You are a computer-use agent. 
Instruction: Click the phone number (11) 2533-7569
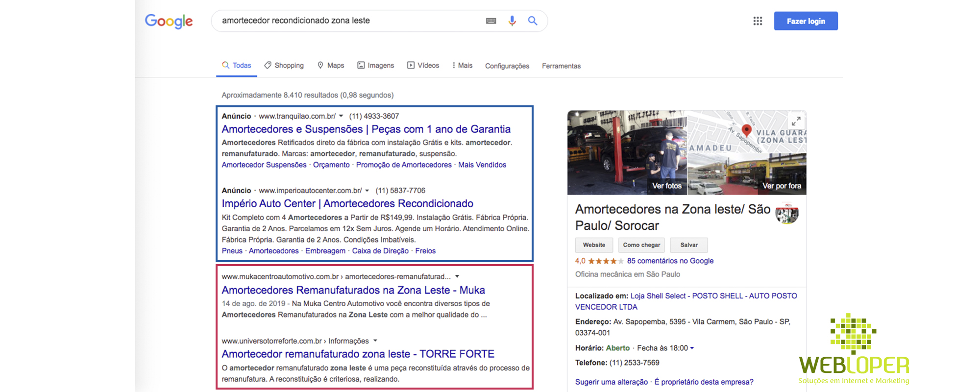tap(635, 363)
